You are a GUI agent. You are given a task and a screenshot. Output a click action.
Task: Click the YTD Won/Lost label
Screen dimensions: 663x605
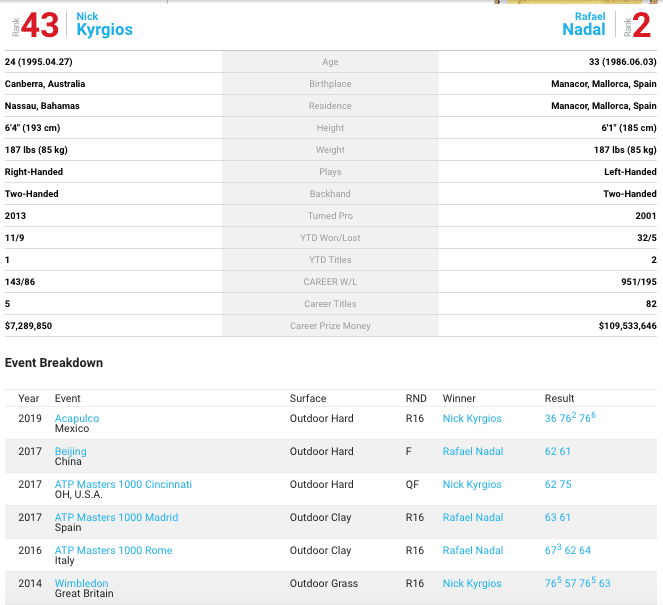pyautogui.click(x=330, y=238)
